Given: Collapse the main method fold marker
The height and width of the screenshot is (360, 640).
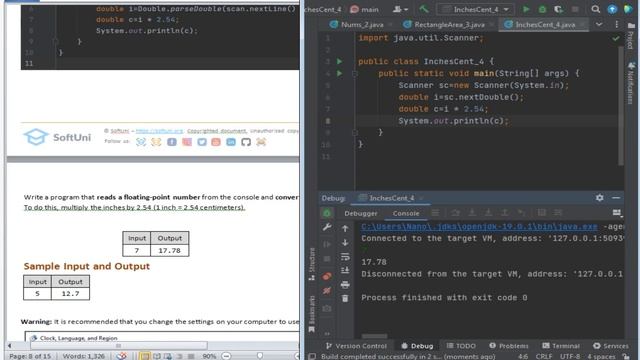Looking at the screenshot, I should 355,73.
